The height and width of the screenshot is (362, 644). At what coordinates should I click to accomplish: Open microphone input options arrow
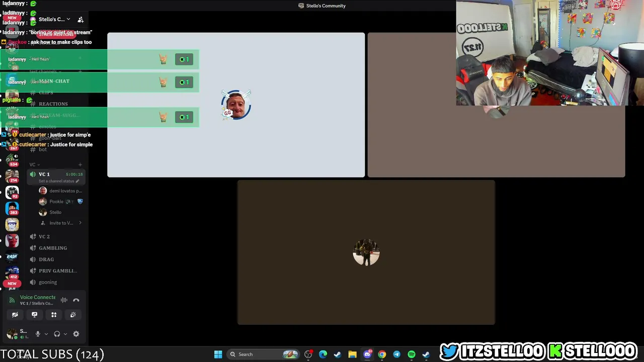click(x=46, y=334)
